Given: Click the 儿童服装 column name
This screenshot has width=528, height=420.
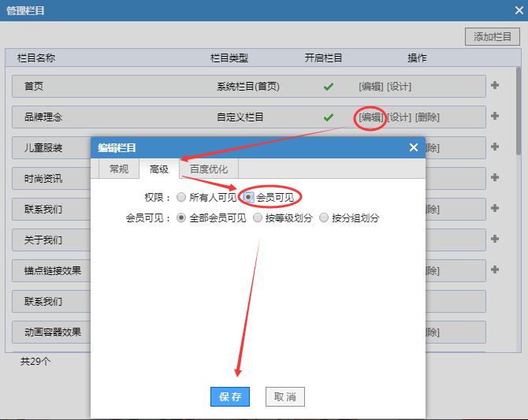Looking at the screenshot, I should click(43, 148).
